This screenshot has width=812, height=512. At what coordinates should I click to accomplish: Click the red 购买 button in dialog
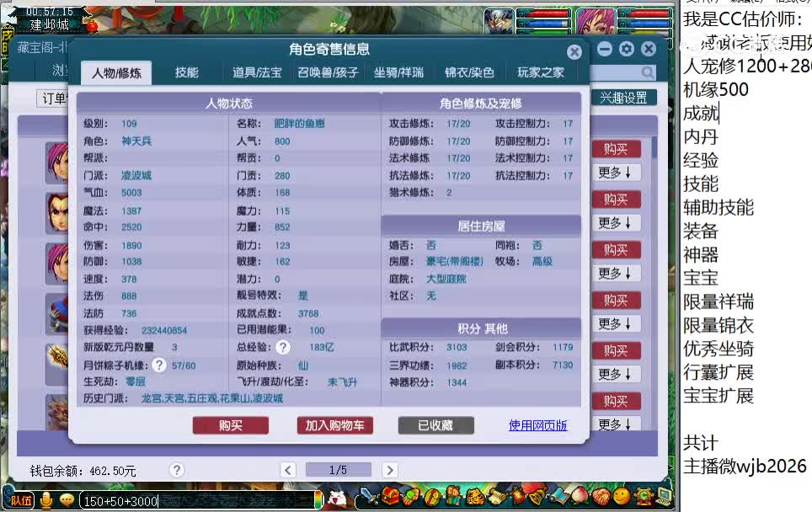click(x=231, y=425)
